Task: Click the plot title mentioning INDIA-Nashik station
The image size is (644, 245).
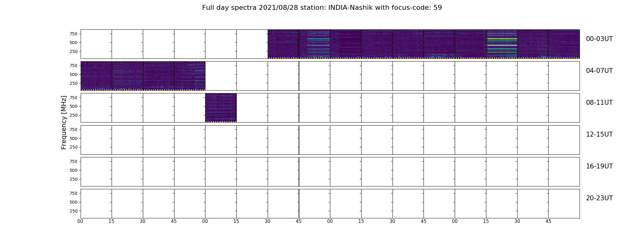Action: coord(322,8)
